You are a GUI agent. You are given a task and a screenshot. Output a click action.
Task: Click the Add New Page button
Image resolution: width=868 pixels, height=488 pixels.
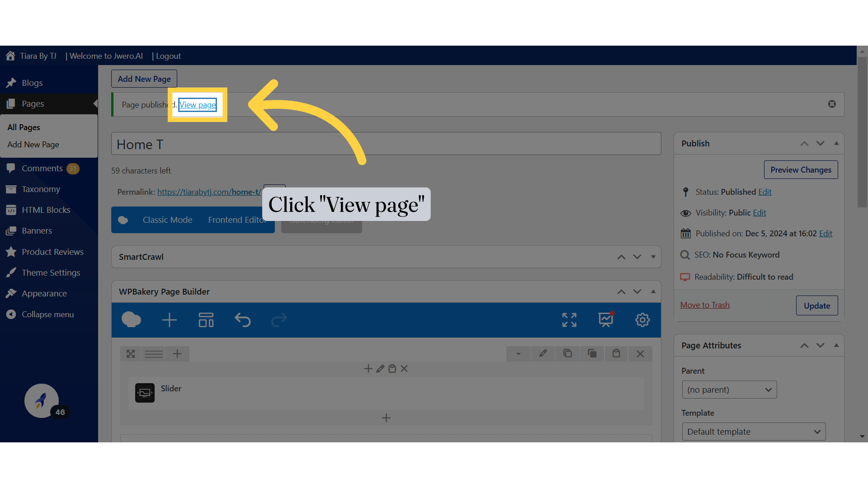pyautogui.click(x=144, y=79)
